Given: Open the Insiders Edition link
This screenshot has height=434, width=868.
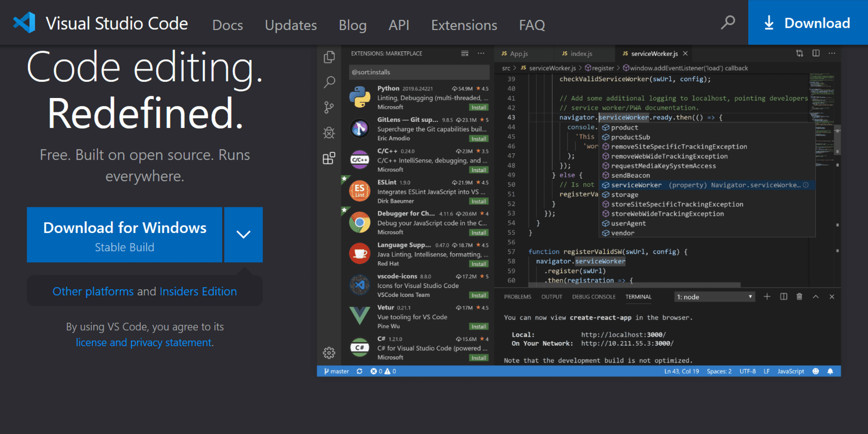Looking at the screenshot, I should 198,291.
